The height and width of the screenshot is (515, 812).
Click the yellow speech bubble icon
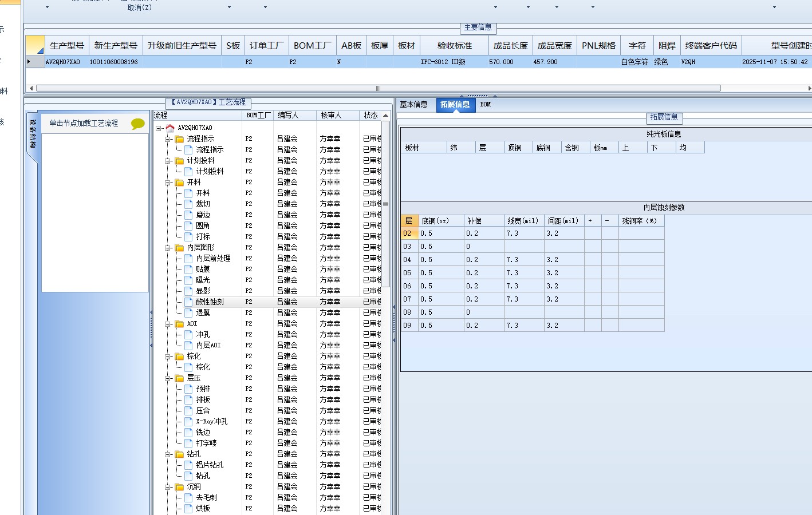tap(138, 124)
